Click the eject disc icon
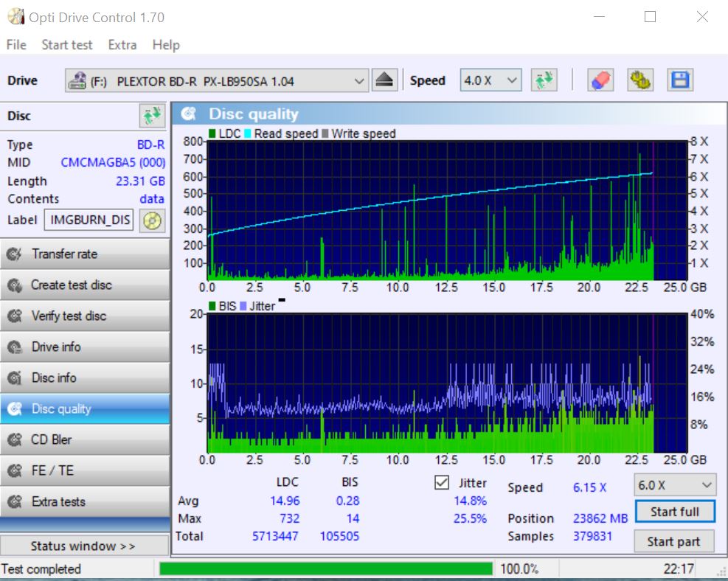The height and width of the screenshot is (581, 728). point(384,80)
